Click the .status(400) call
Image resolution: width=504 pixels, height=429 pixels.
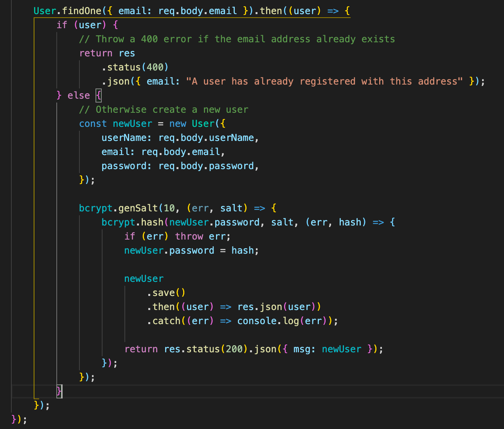point(135,67)
